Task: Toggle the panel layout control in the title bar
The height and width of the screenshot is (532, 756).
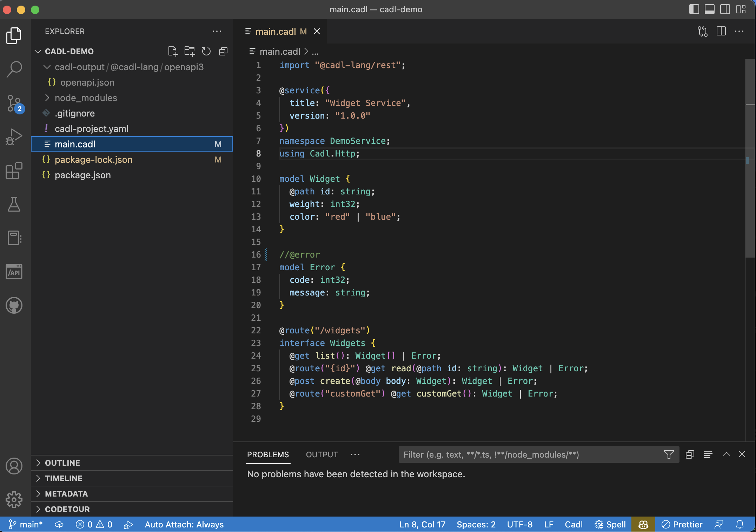Action: coord(709,9)
